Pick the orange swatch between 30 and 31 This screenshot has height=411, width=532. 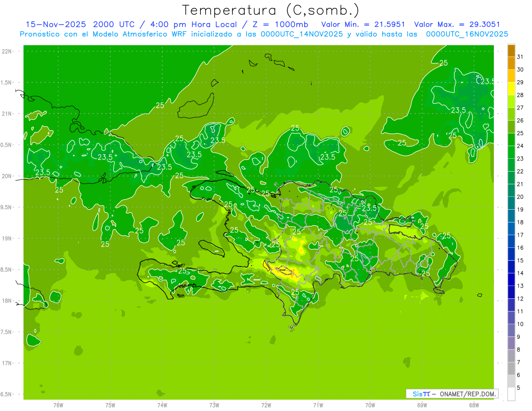(511, 63)
